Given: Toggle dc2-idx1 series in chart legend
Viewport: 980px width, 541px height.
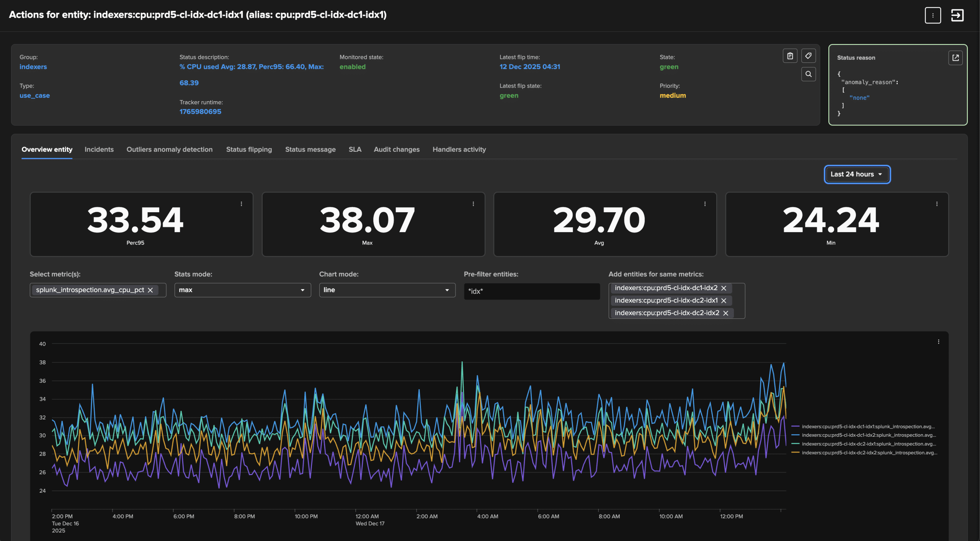Looking at the screenshot, I should pyautogui.click(x=868, y=444).
